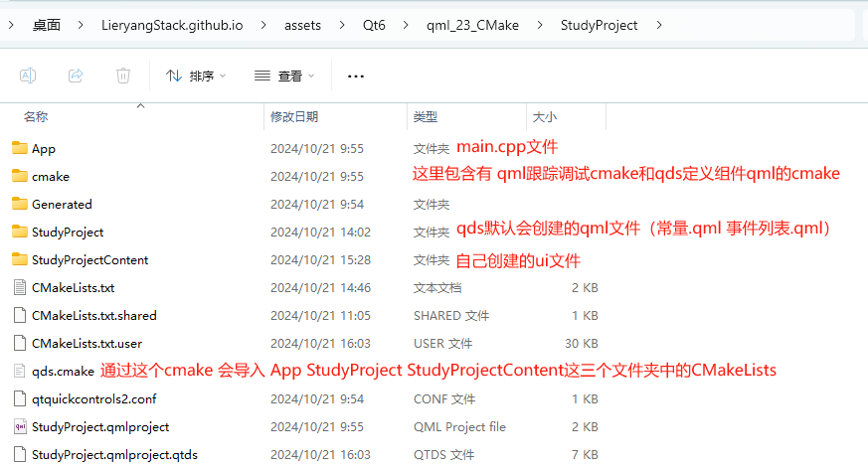Viewport: 868px width, 469px height.
Task: Go to Qt6 in the breadcrumb
Action: pyautogui.click(x=374, y=25)
